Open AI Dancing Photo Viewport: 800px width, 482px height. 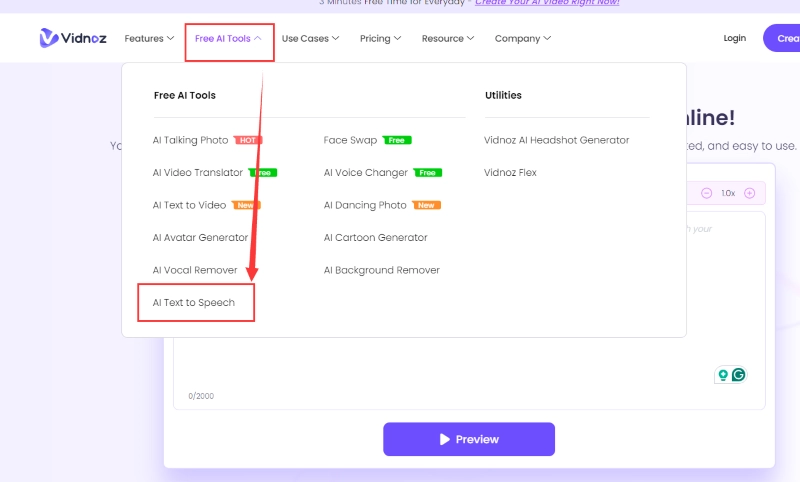(x=365, y=205)
